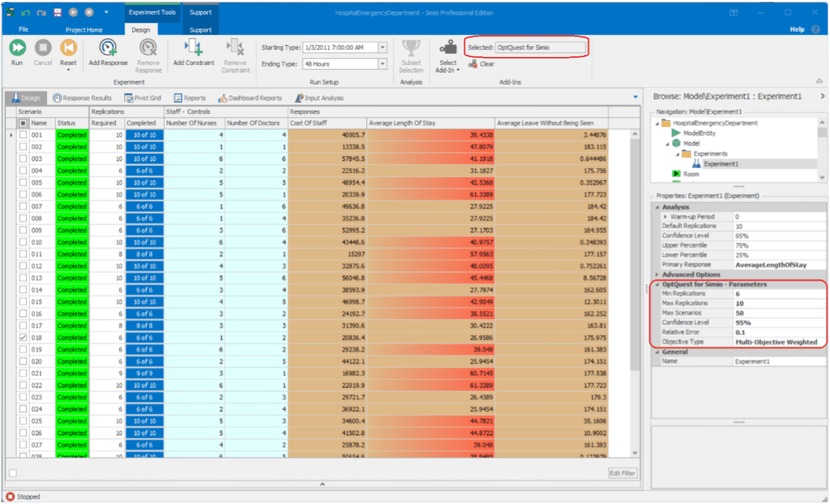
Task: Select Experiment1 in the navigation tree
Action: tap(721, 164)
